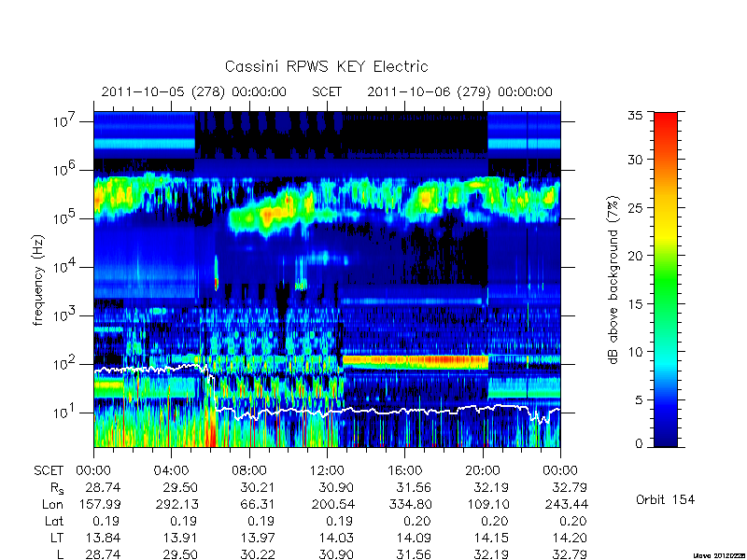Click the LT value 14.09
The width and height of the screenshot is (747, 560).
pyautogui.click(x=413, y=539)
